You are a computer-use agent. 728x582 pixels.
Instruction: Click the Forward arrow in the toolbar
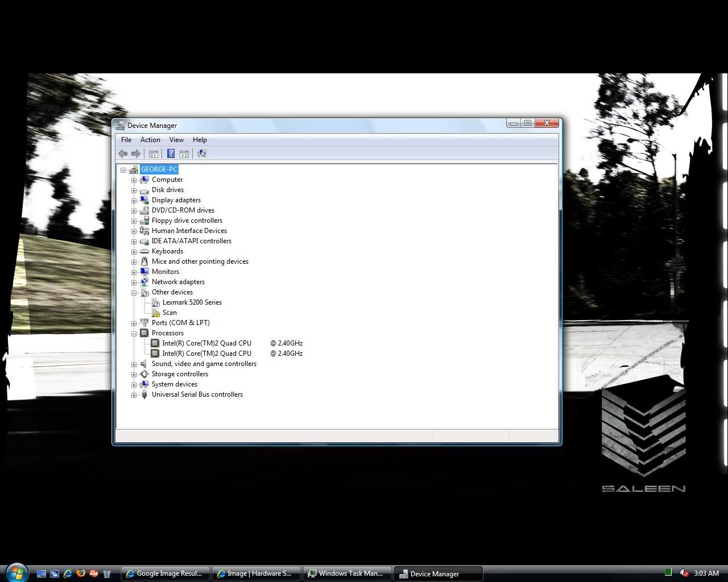tap(136, 153)
